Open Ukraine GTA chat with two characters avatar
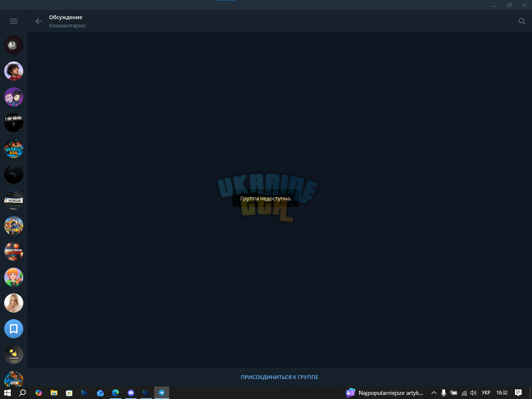Screen dimensions: 532x399 click(14, 148)
